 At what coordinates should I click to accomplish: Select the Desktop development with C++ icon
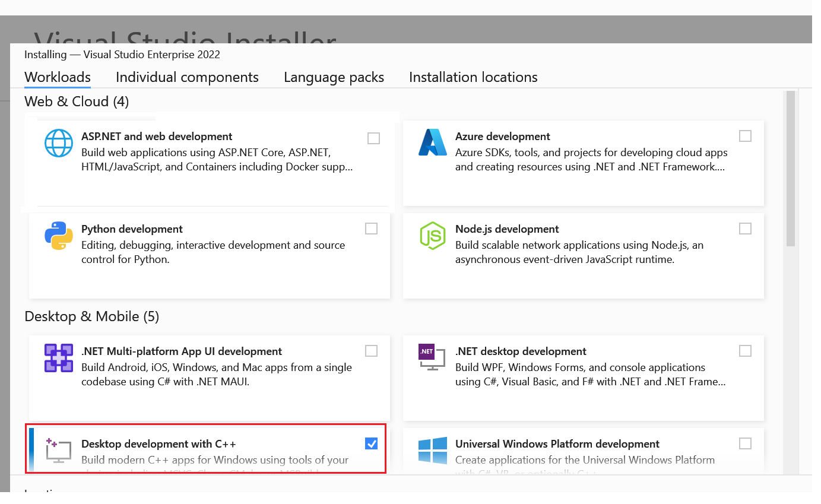58,450
